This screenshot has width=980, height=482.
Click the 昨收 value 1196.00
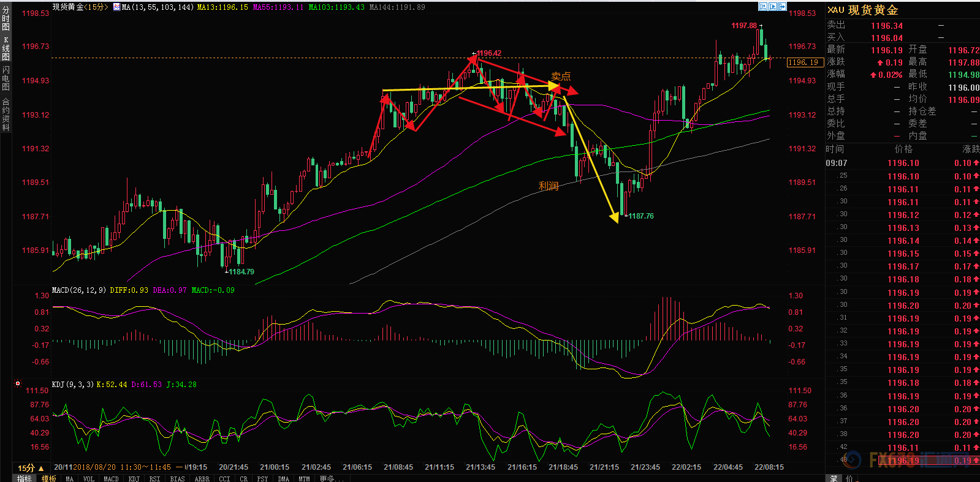pos(963,88)
